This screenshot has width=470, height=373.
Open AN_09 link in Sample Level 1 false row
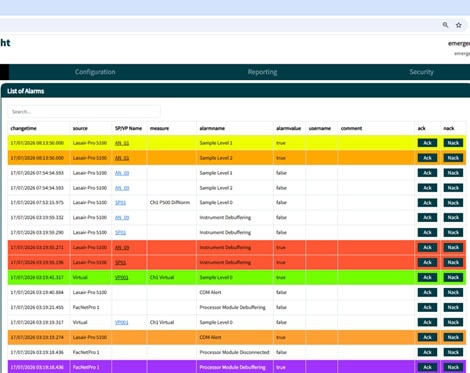point(122,173)
